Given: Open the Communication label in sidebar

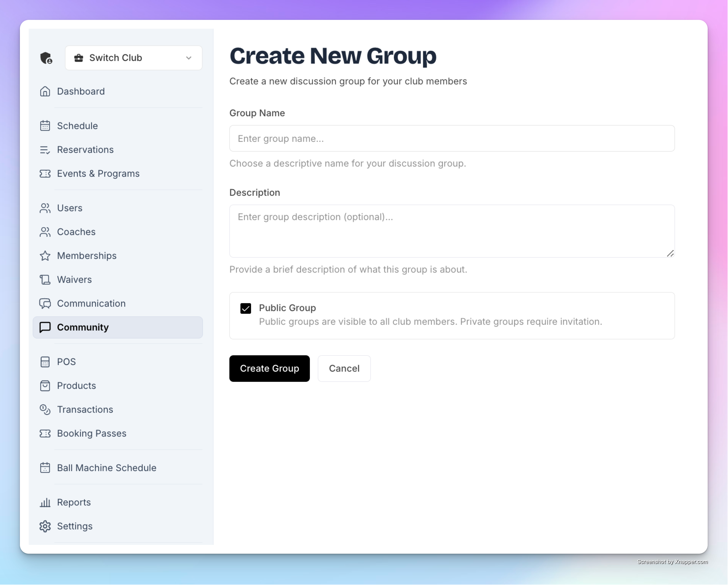Looking at the screenshot, I should (91, 304).
